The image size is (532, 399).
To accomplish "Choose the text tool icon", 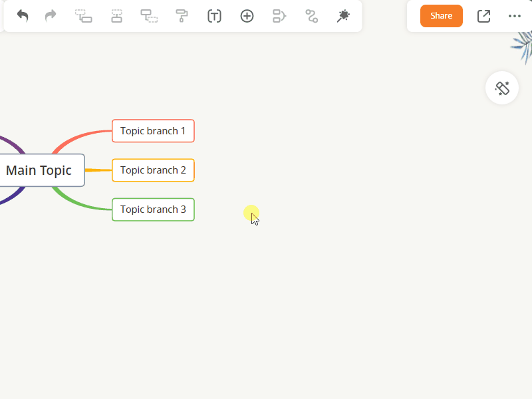I will [214, 16].
